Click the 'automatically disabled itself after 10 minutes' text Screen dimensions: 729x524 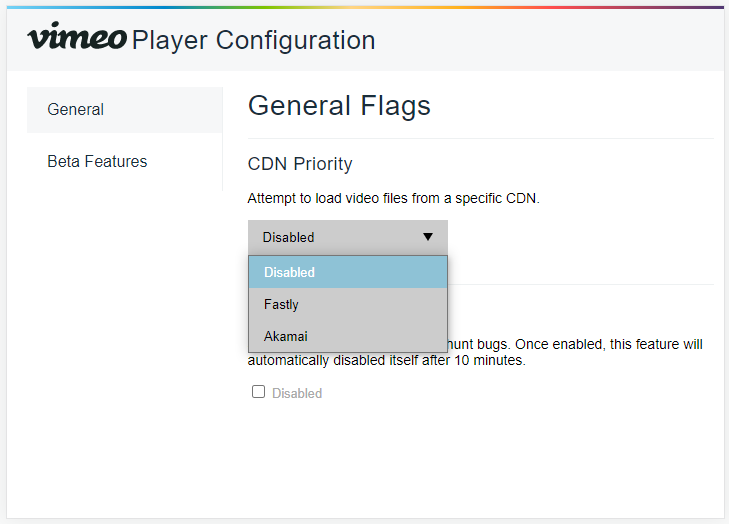[x=386, y=360]
